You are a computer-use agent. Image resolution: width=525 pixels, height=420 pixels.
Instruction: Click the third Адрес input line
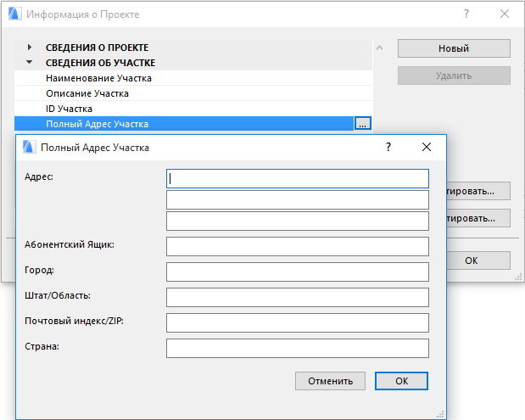pyautogui.click(x=298, y=221)
